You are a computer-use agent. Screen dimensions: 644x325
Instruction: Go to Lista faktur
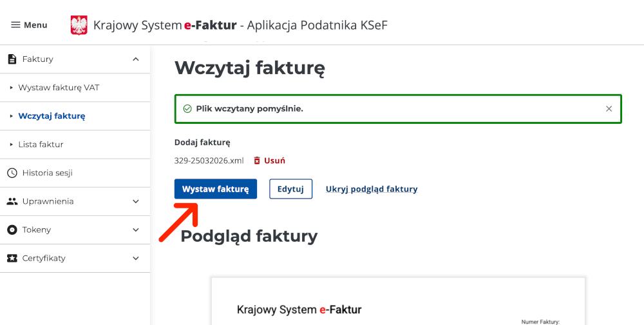(41, 144)
